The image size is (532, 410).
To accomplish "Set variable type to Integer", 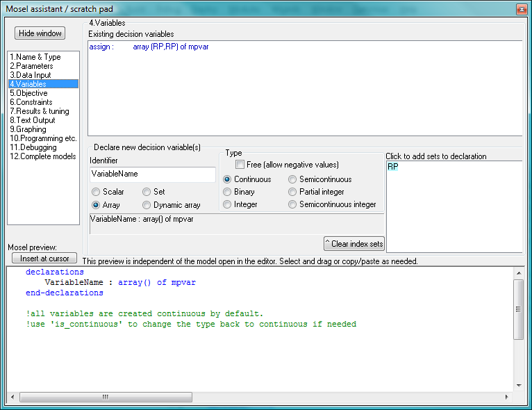I will [228, 204].
